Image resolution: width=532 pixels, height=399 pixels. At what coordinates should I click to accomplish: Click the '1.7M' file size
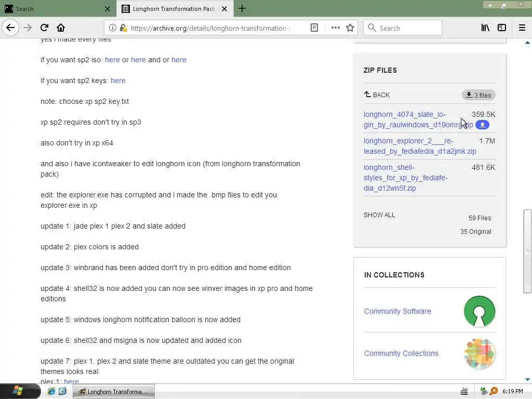click(487, 141)
